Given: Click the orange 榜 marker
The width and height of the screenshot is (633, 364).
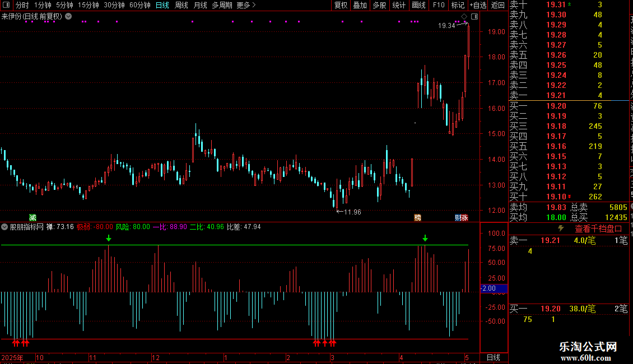Looking at the screenshot, I should (418, 217).
